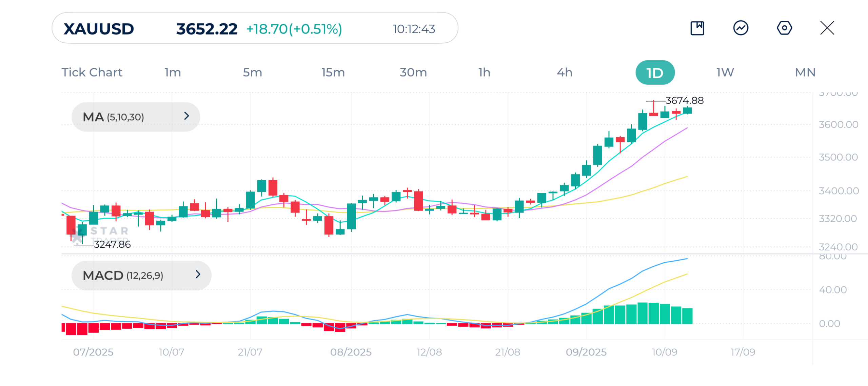Screen dimensions: 868x386
Task: Switch to 4h timeframe
Action: pos(565,73)
